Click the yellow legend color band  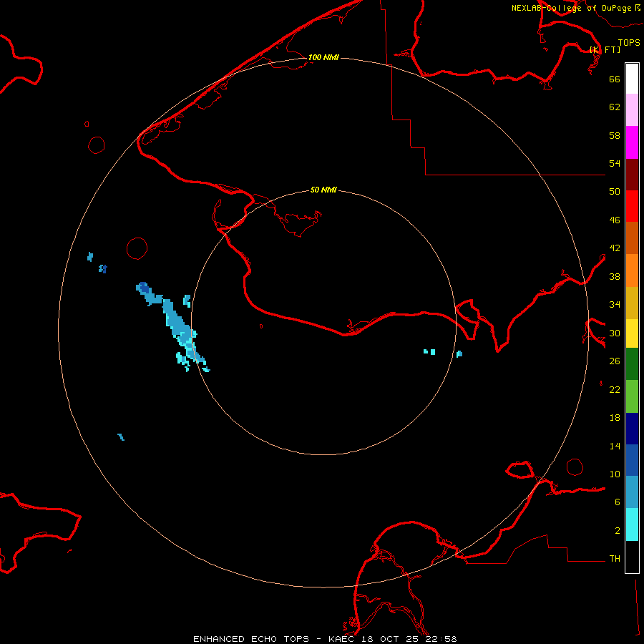coord(632,333)
